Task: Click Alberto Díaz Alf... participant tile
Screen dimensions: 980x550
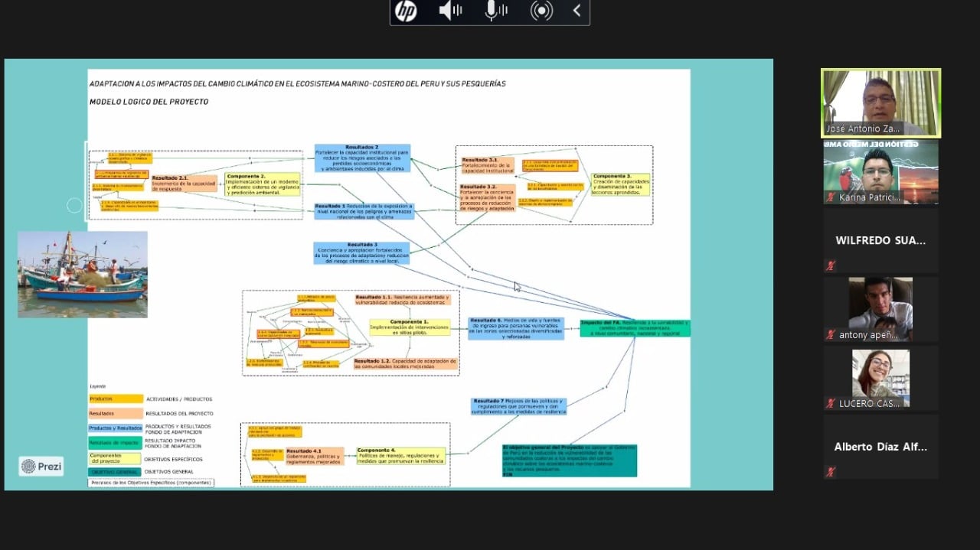Action: coord(880,447)
